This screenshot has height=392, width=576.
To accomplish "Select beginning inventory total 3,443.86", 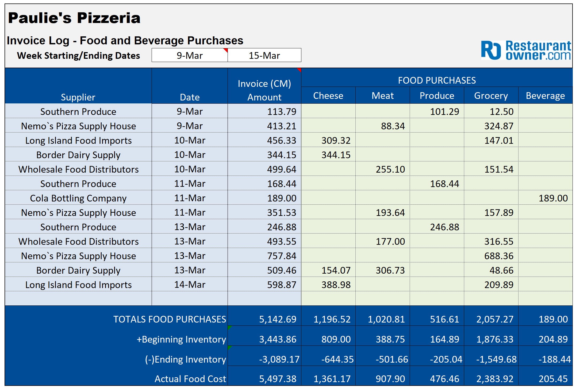I will 264,336.
